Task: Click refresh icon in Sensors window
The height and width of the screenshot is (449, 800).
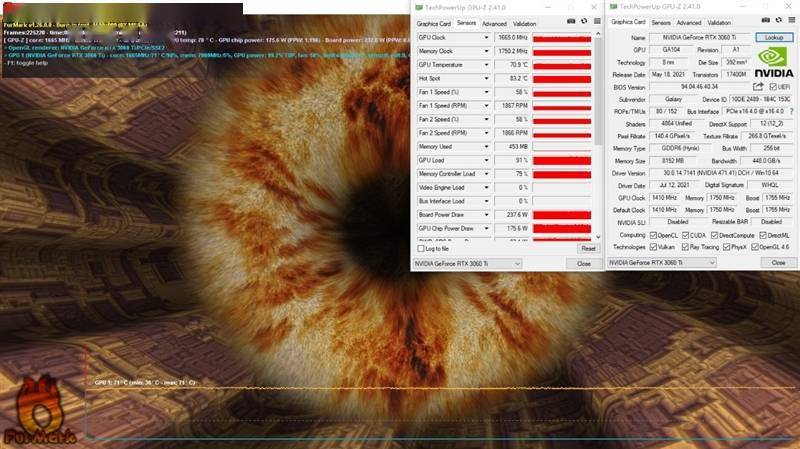Action: coord(584,21)
